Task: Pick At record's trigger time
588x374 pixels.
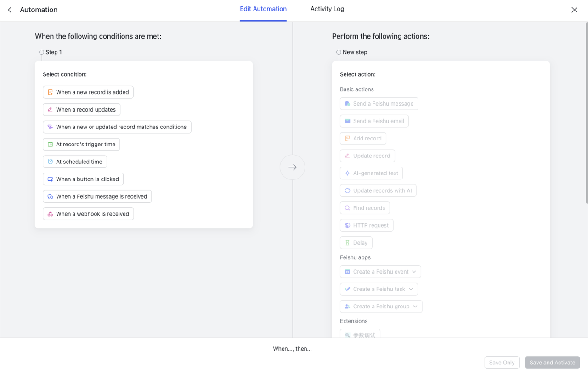Action: (x=81, y=145)
